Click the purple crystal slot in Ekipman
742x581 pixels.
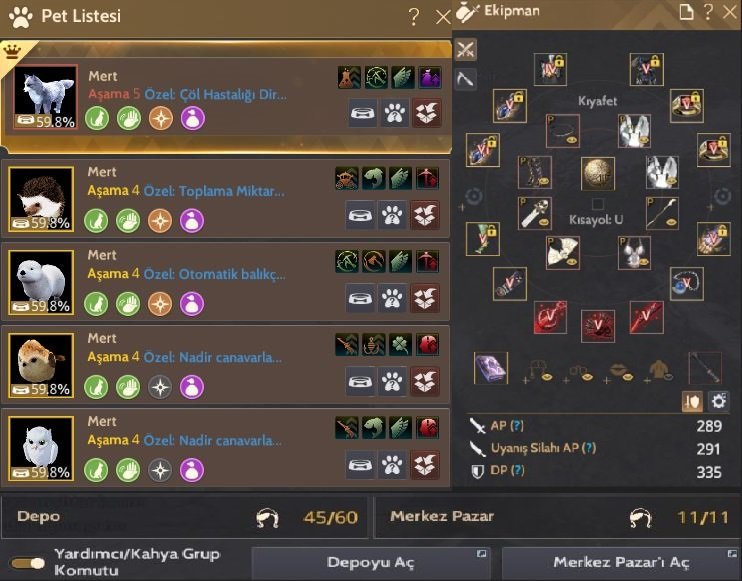pos(491,368)
